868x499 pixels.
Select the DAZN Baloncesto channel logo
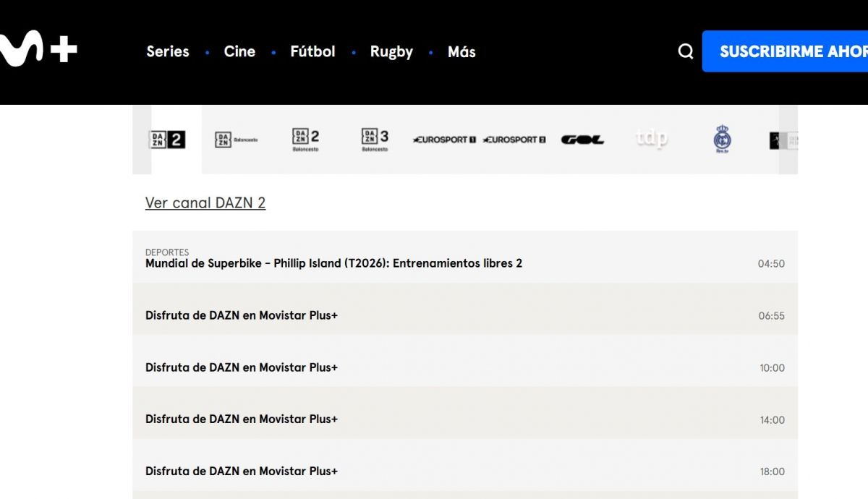[236, 140]
